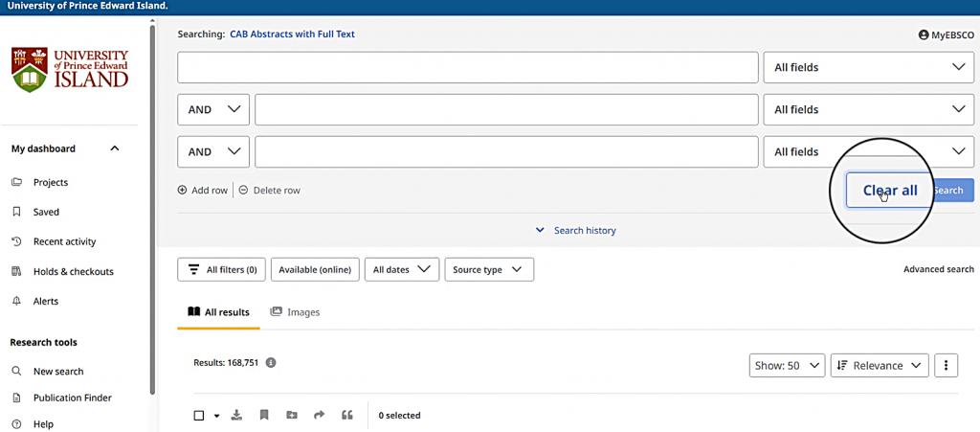Toggle the Available (online) filter
Image resolution: width=980 pixels, height=432 pixels.
(315, 270)
